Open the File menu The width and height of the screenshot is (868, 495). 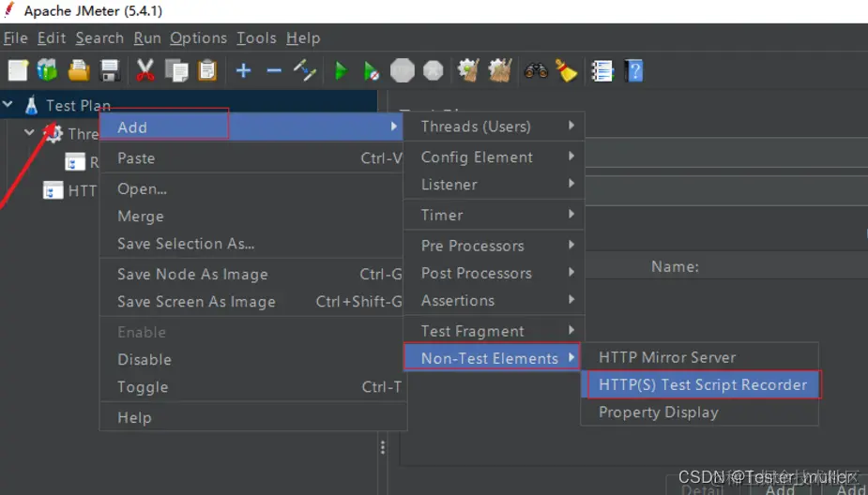point(16,38)
